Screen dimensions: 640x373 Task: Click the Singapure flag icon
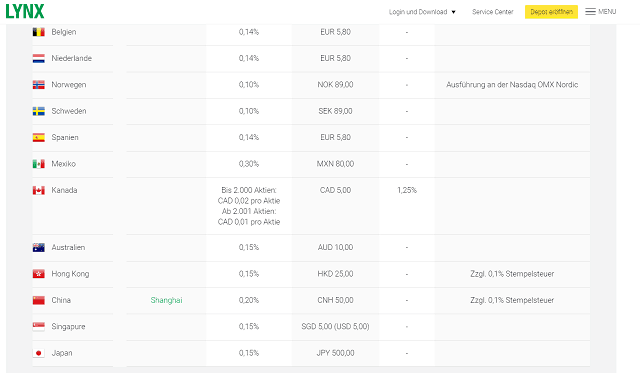[39, 326]
